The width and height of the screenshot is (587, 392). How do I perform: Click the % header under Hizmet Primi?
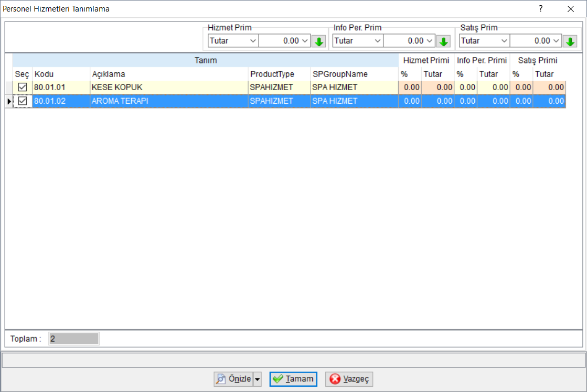[x=410, y=74]
